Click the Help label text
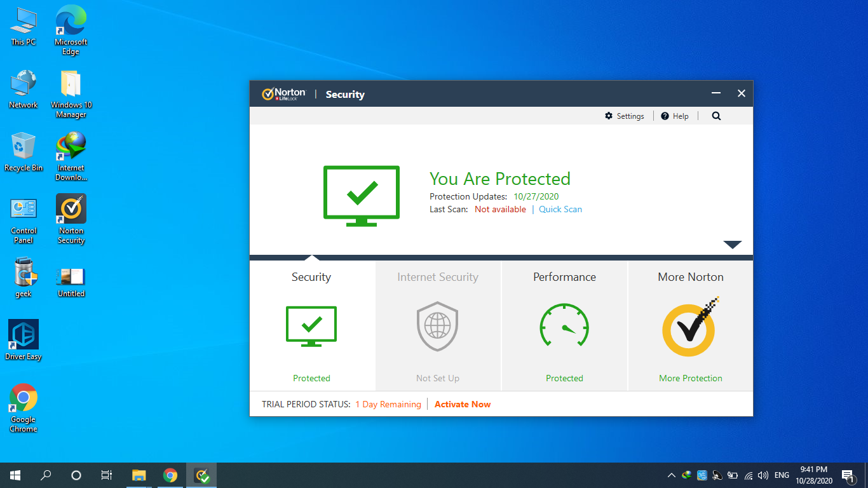Viewport: 868px width, 488px height. click(681, 116)
